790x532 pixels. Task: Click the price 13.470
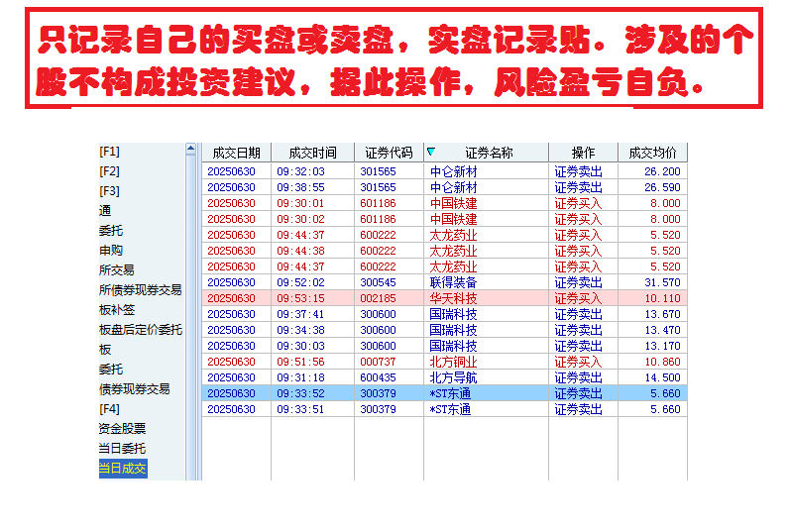[x=662, y=330]
